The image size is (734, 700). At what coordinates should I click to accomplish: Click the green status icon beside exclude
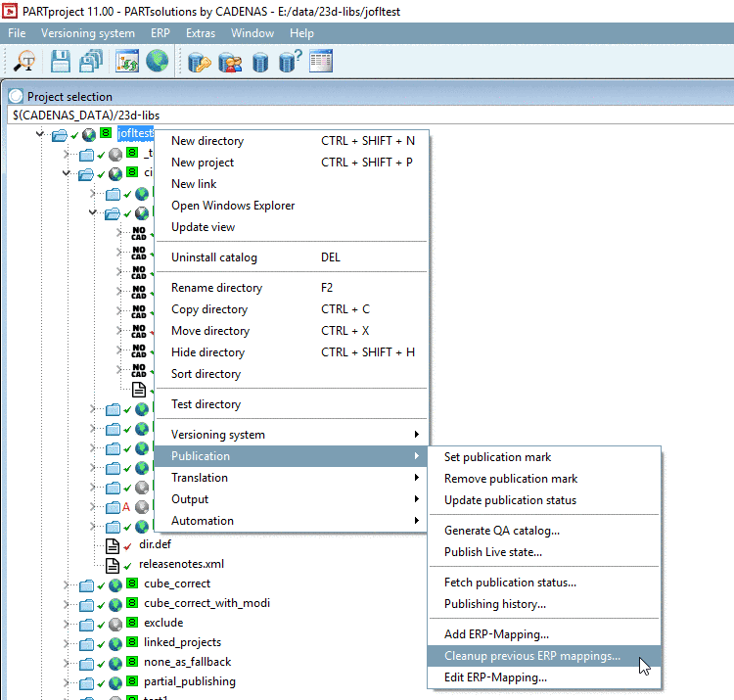132,623
